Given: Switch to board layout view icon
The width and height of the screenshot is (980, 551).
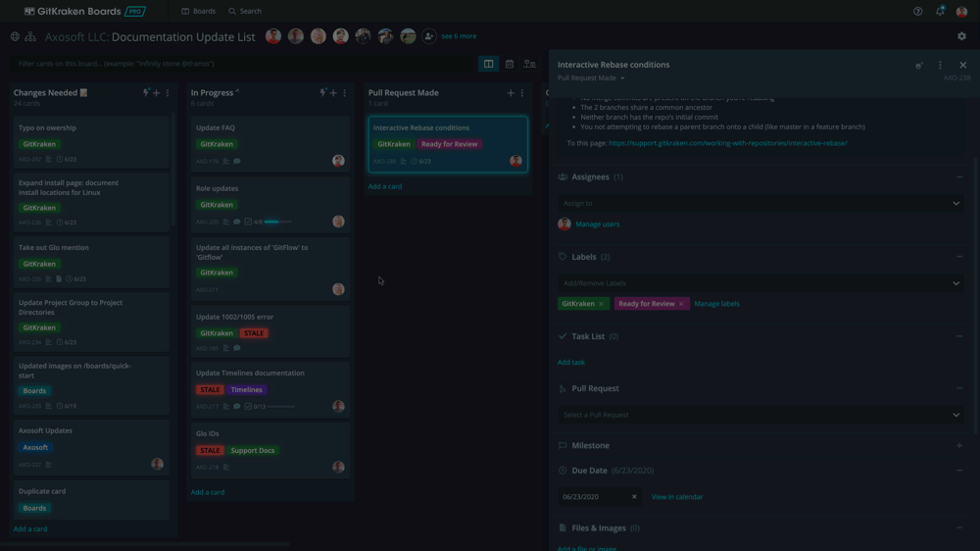Looking at the screenshot, I should click(x=489, y=64).
